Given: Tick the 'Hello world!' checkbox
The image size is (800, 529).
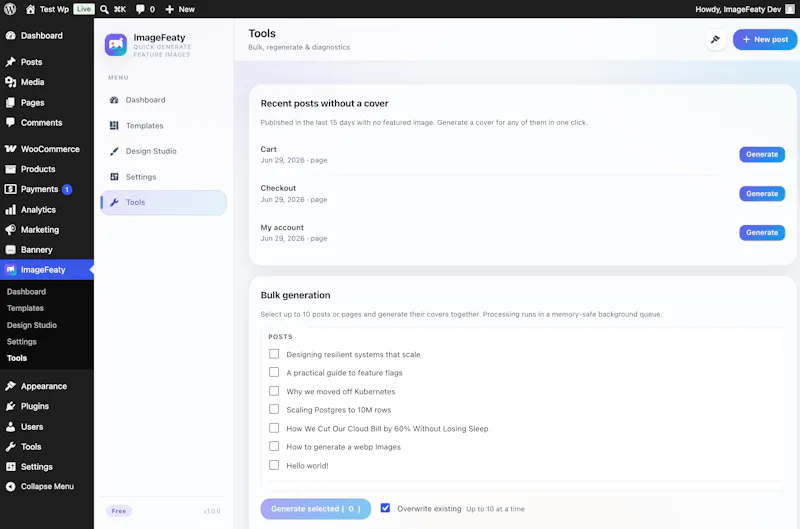Looking at the screenshot, I should [x=274, y=465].
